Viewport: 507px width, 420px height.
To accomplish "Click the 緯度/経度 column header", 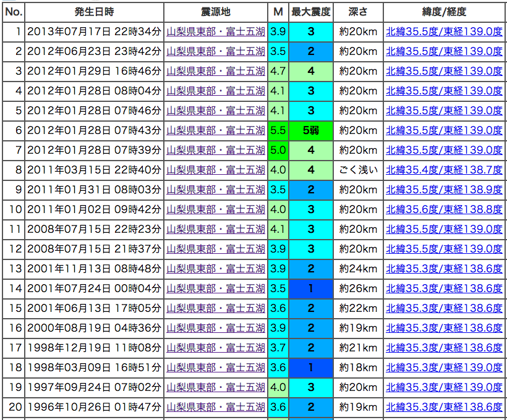I will click(444, 10).
